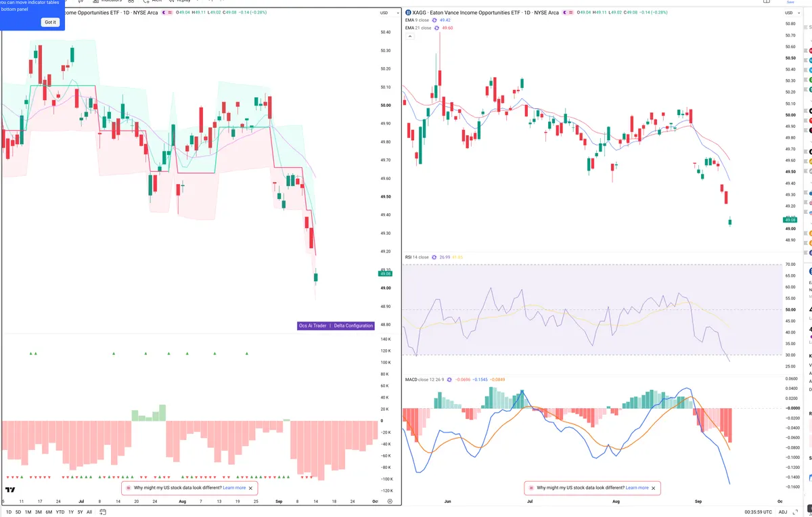Viewport: 812px width, 517px height.
Task: Click the left notice warning icon
Action: (128, 487)
